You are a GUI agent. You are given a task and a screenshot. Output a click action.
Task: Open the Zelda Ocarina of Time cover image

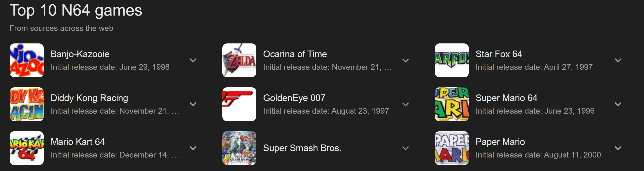pos(239,60)
